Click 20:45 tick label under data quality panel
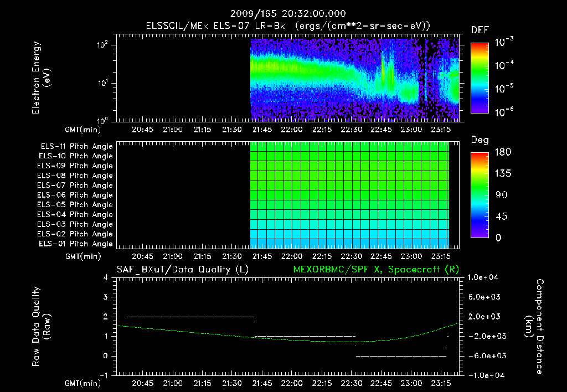The image size is (567, 392). point(142,383)
